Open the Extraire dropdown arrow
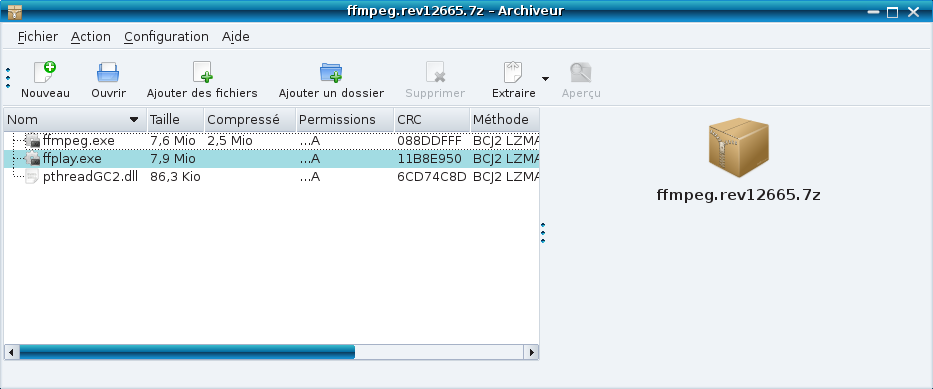Viewport: 933px width, 389px height. coord(545,79)
